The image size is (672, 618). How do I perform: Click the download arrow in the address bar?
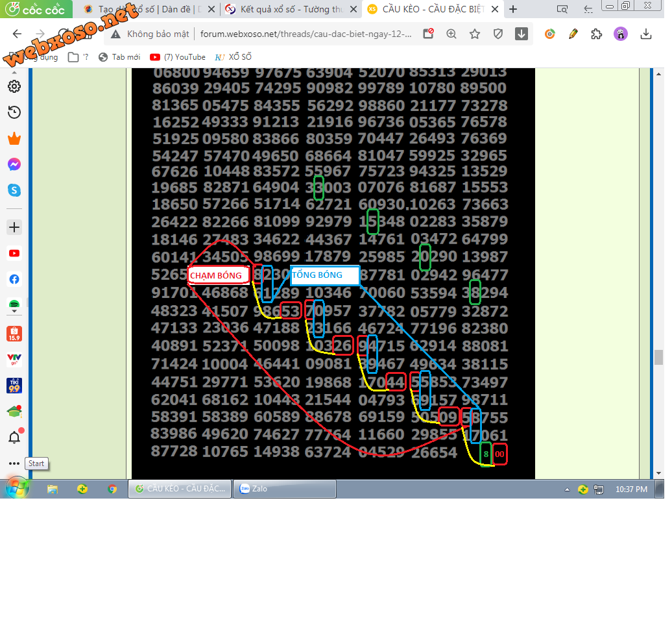[x=522, y=34]
